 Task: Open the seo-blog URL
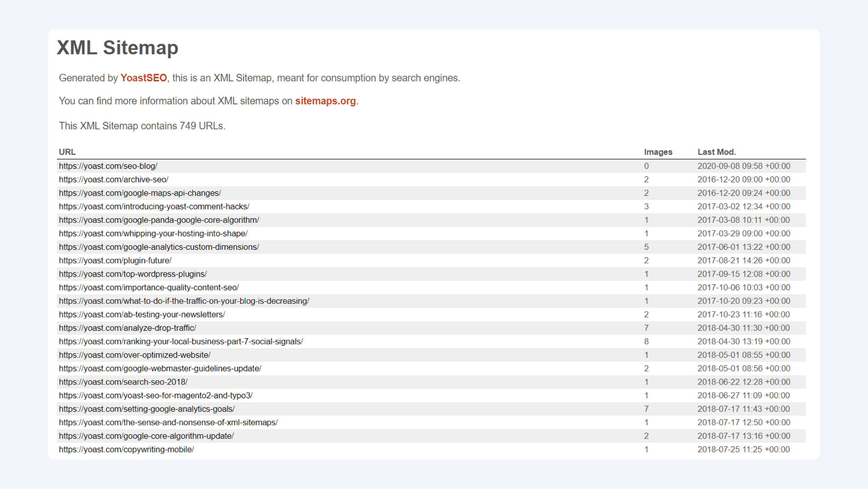108,166
